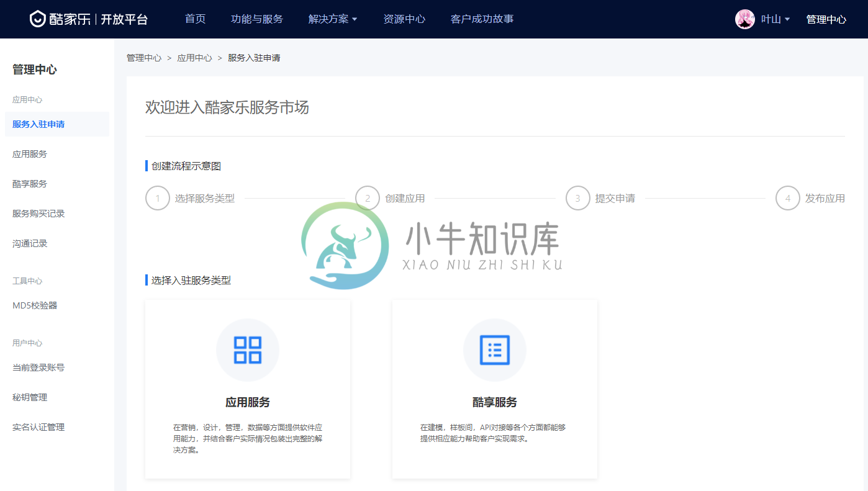Screen dimensions: 868x491
Task: Click 用户中心 sidebar group label
Action: coord(27,343)
